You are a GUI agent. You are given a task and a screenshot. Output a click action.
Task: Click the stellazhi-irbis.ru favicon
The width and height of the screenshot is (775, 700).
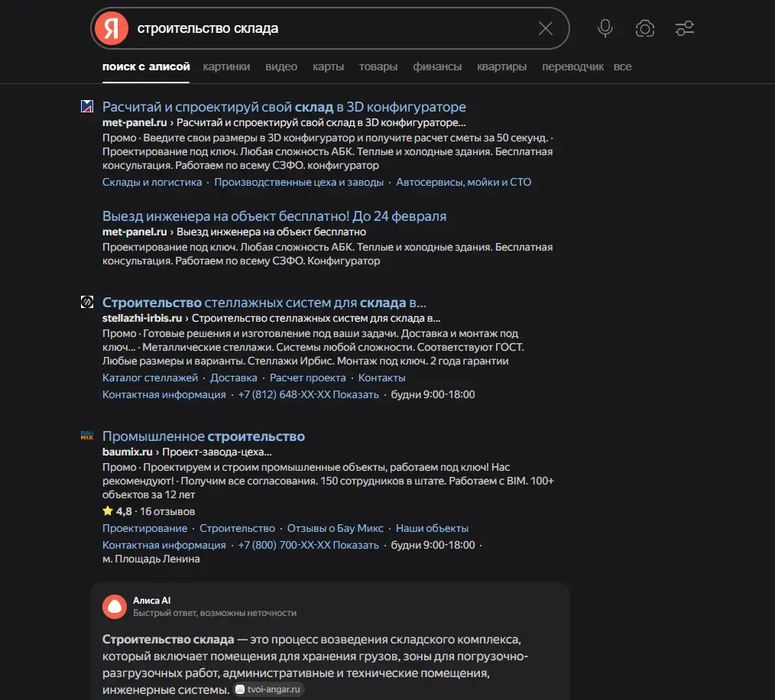click(87, 302)
